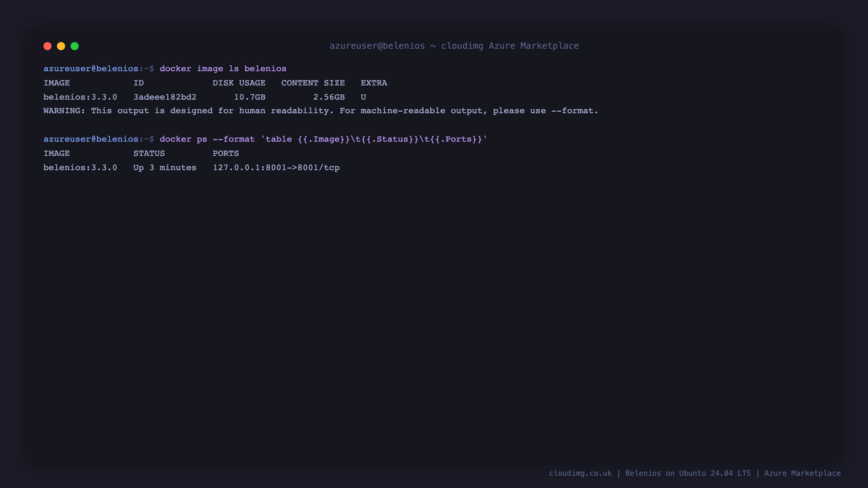Click the 'STATUS' column header
This screenshot has width=868, height=488.
(149, 153)
